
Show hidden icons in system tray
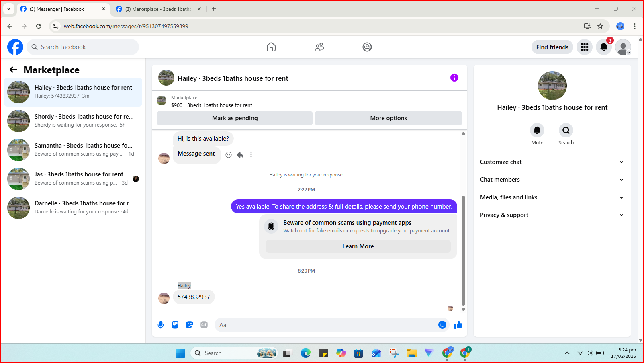(567, 353)
